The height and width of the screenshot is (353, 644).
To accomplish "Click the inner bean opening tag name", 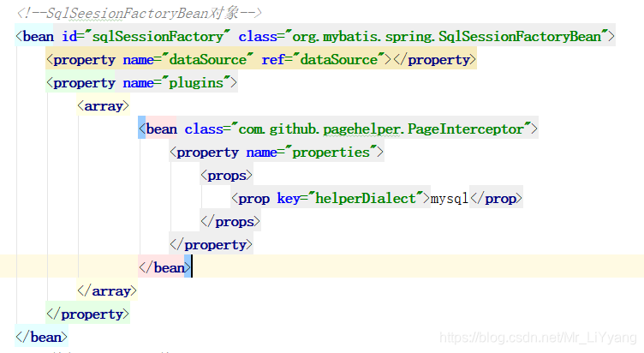I will [x=161, y=129].
